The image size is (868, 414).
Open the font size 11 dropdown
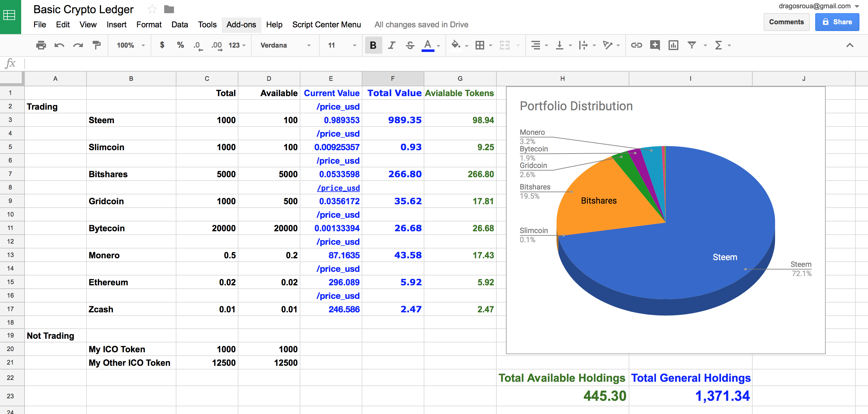(x=342, y=45)
